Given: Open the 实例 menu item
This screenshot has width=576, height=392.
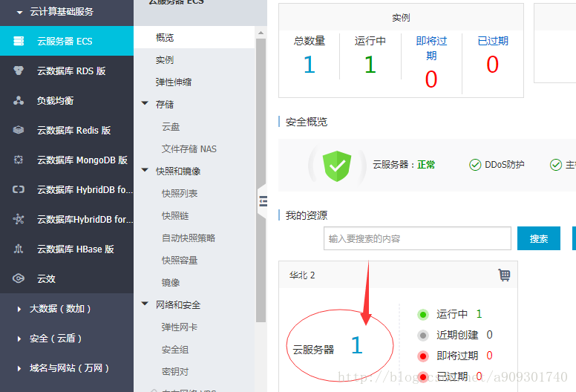Looking at the screenshot, I should tap(165, 60).
